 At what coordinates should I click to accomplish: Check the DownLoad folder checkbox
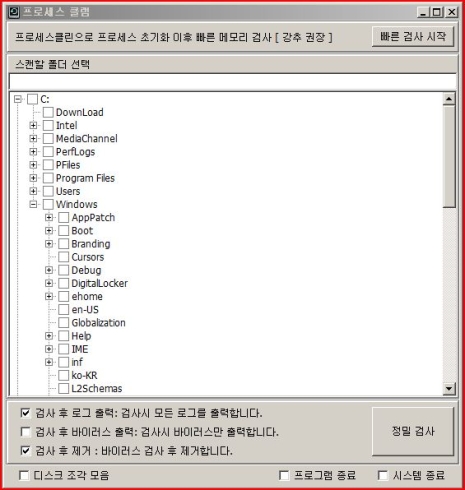(48, 112)
